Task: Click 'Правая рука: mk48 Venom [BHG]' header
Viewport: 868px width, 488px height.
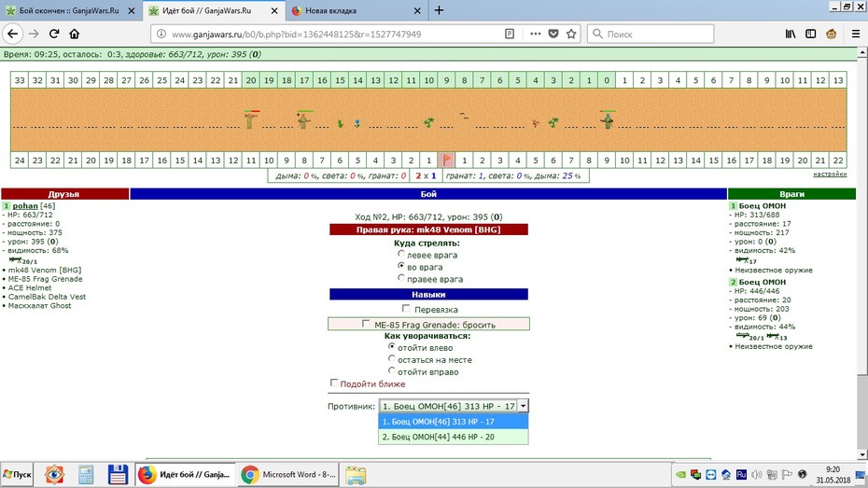Action: coord(428,229)
